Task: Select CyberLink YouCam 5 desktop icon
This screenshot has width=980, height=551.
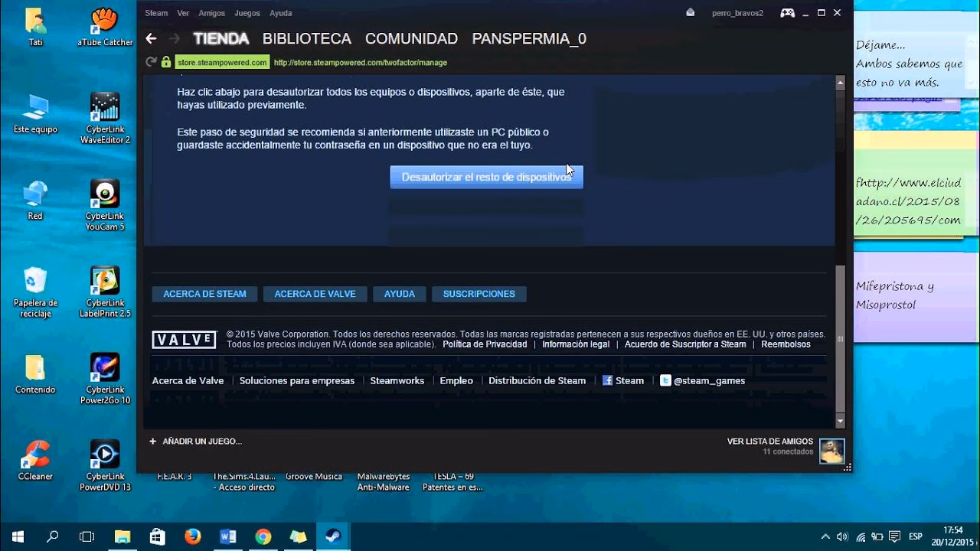Action: tap(105, 205)
